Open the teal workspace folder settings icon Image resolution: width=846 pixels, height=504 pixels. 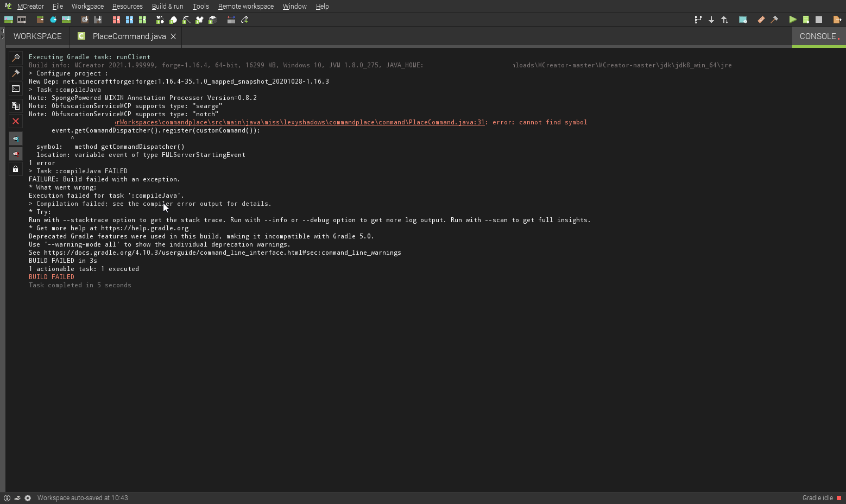coord(743,20)
